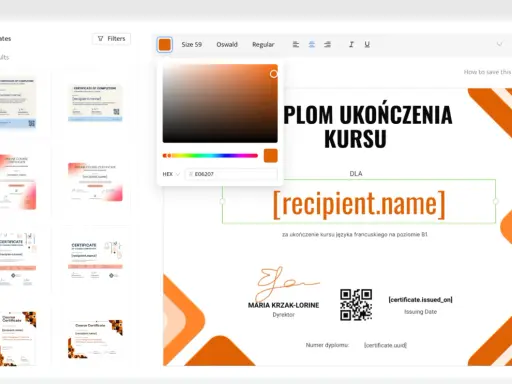This screenshot has width=512, height=384.
Task: Align text to the left
Action: 296,44
